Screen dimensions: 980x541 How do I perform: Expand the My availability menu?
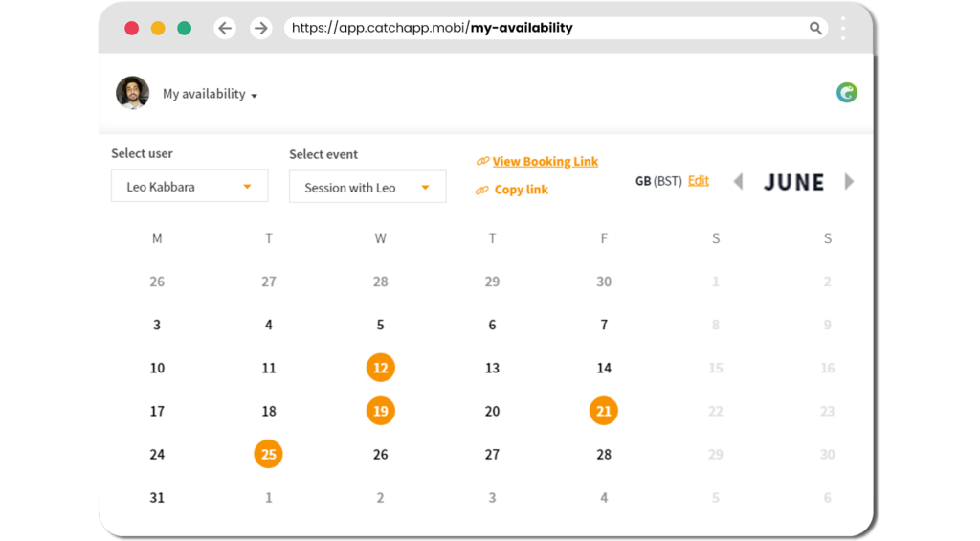pyautogui.click(x=210, y=94)
